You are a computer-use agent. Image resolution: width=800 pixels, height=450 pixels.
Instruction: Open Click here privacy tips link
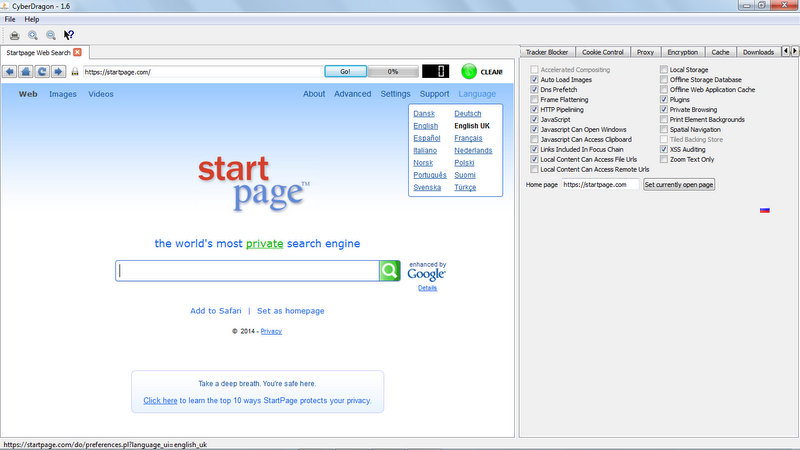click(160, 401)
